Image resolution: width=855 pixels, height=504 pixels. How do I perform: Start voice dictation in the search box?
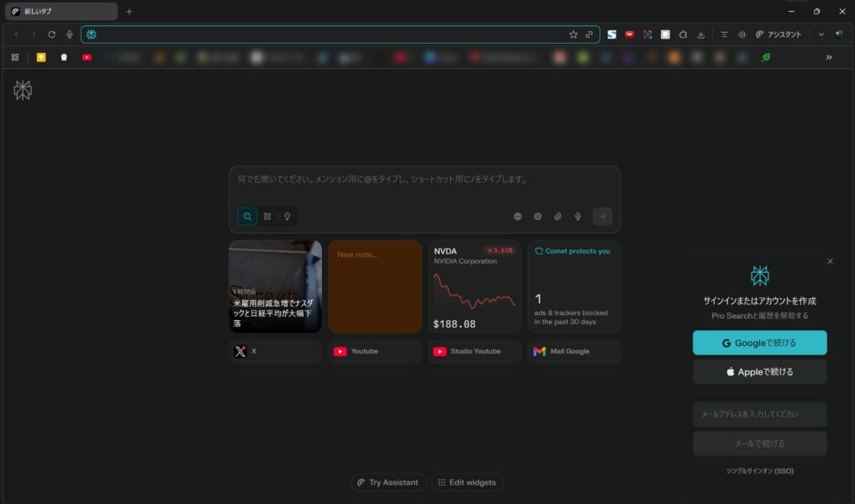[x=578, y=217]
